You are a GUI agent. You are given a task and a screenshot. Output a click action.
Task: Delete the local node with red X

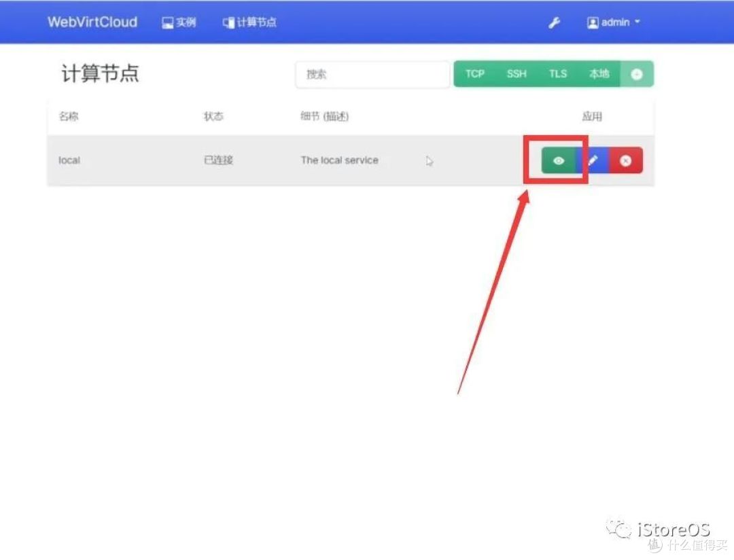click(x=626, y=160)
